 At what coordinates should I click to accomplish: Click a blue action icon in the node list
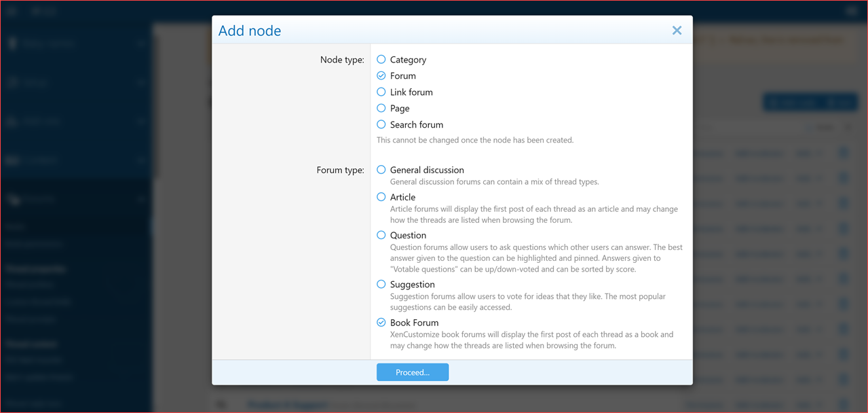coord(843,153)
